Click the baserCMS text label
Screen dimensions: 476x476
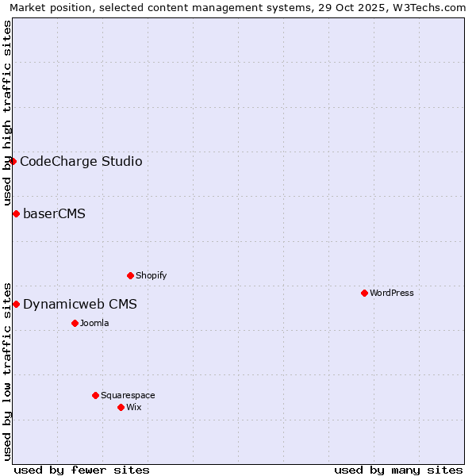[54, 214]
